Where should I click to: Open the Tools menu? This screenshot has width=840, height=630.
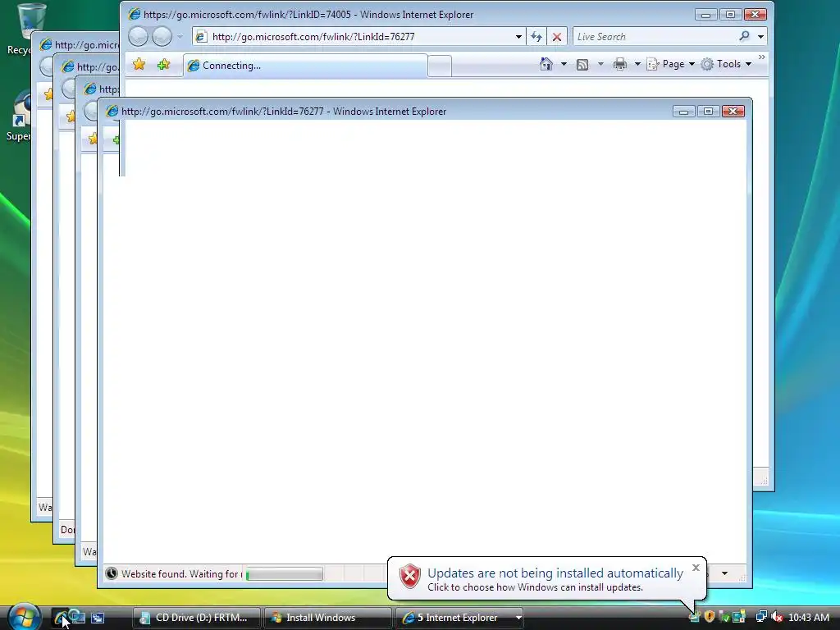point(727,64)
